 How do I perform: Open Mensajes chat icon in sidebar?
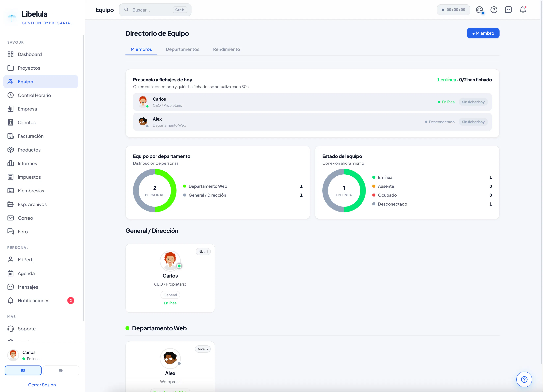(x=11, y=287)
